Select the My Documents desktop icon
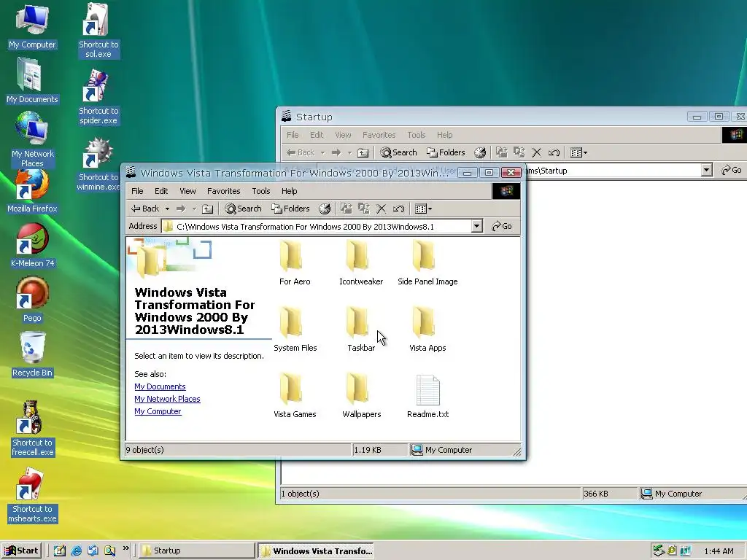This screenshot has height=560, width=747. click(x=32, y=81)
